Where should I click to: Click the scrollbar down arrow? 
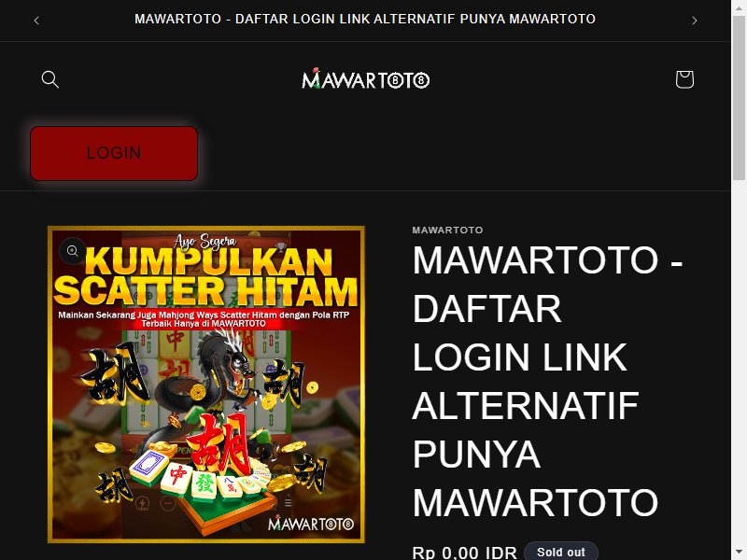point(739,553)
